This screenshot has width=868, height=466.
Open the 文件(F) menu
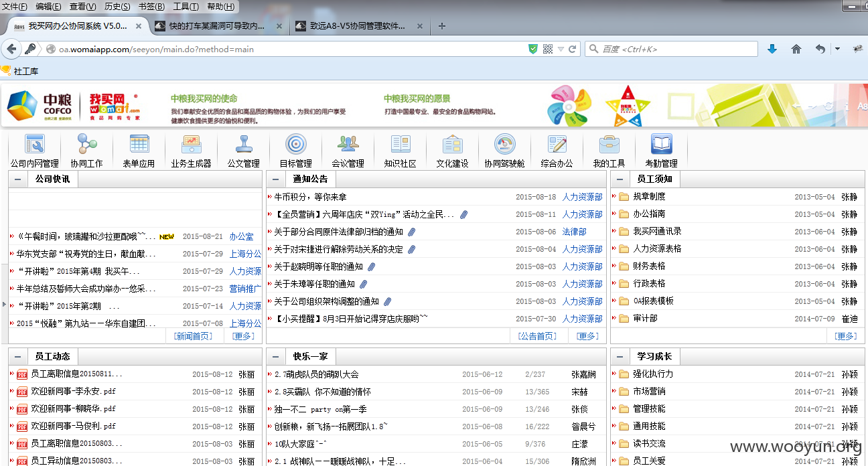point(15,7)
